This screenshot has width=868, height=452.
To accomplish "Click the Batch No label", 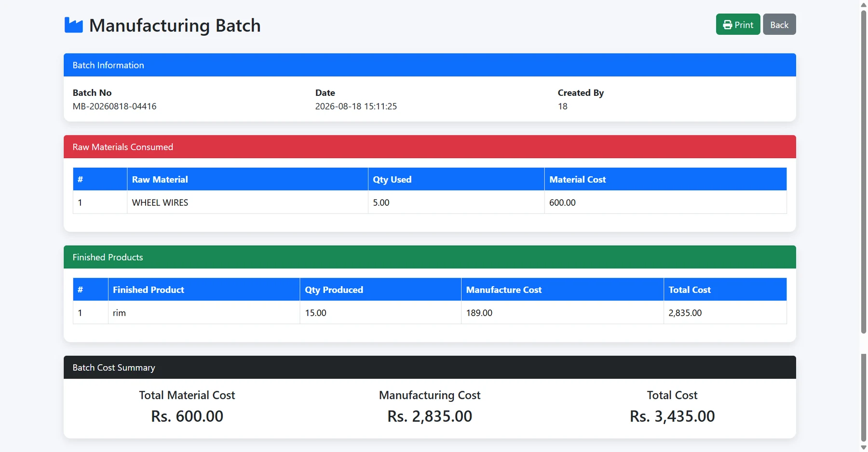I will tap(92, 93).
